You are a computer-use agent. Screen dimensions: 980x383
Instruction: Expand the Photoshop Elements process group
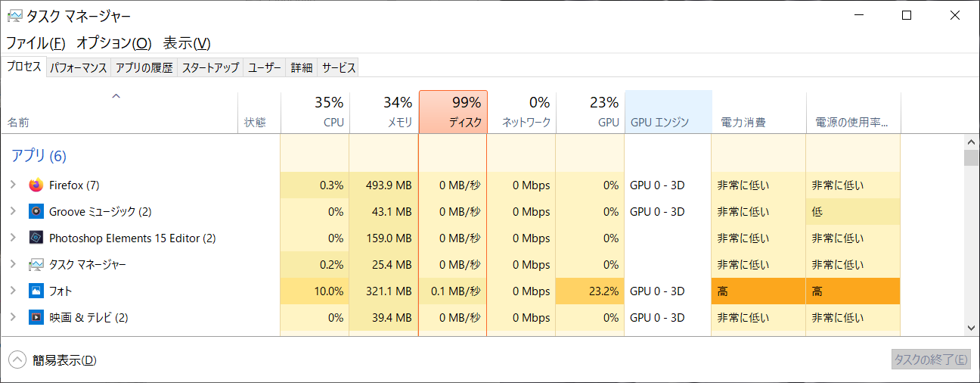point(13,238)
